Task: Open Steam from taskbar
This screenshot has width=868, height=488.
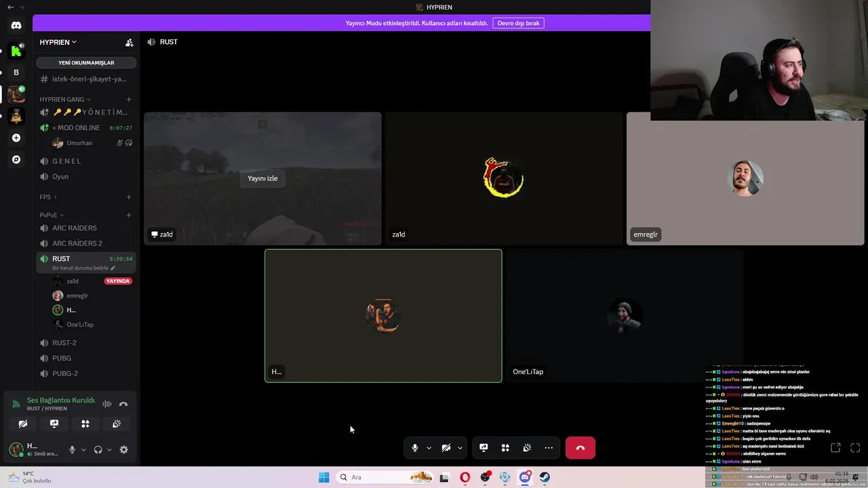Action: 545,477
